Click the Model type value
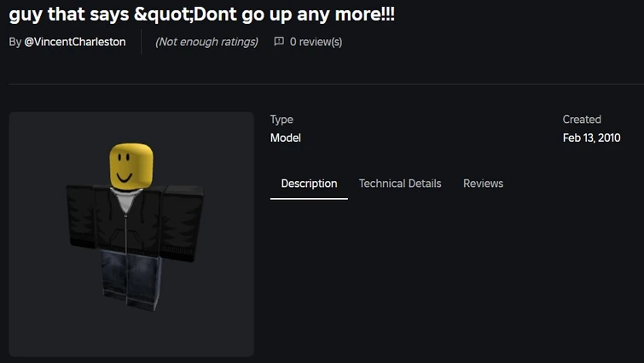The width and height of the screenshot is (644, 363). click(286, 138)
